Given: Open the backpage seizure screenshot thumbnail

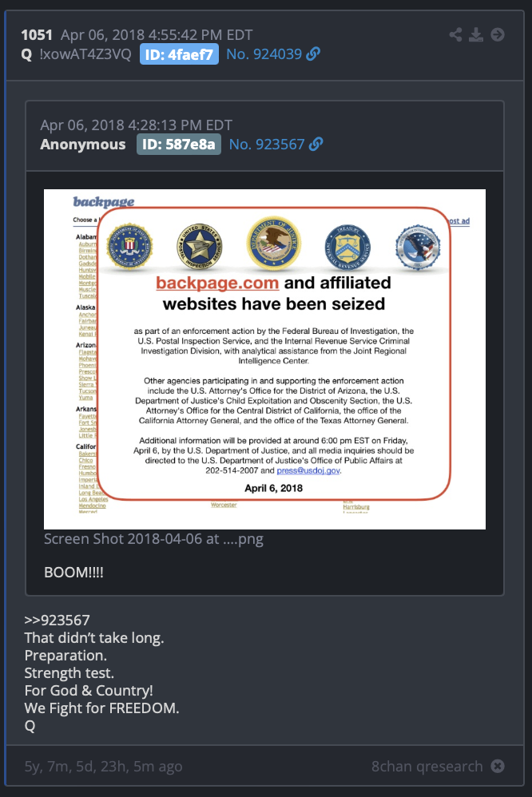Looking at the screenshot, I should coord(264,359).
